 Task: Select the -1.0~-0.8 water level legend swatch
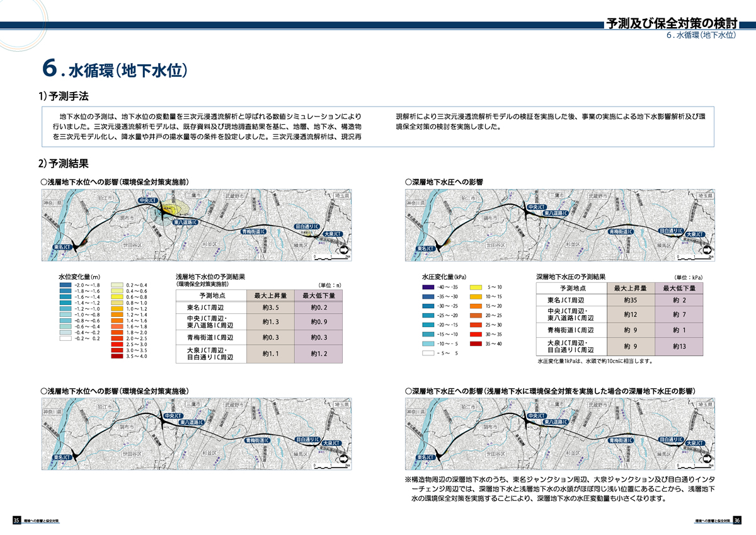pos(64,314)
